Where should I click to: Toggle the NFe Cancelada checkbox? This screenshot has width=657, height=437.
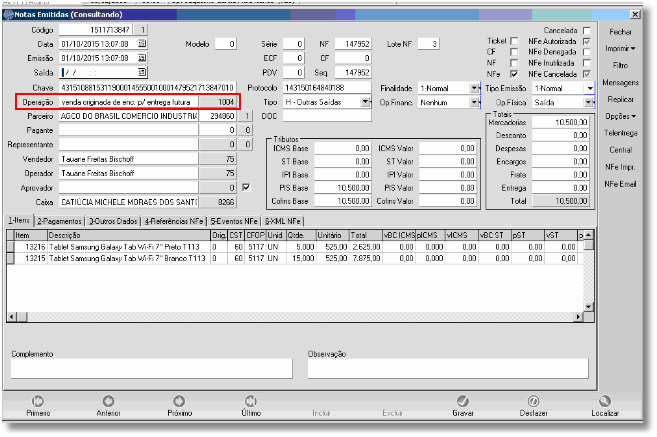click(587, 74)
